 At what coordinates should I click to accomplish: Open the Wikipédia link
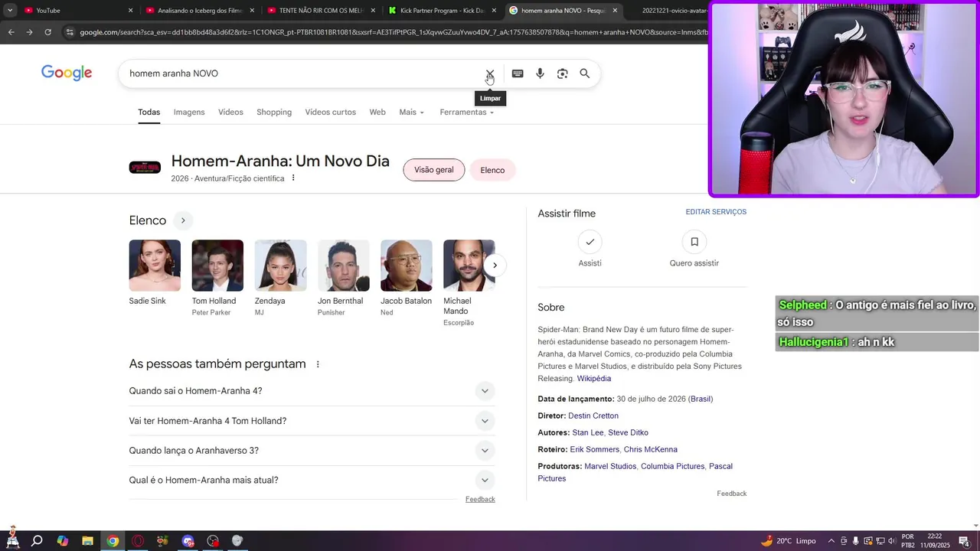pyautogui.click(x=594, y=379)
